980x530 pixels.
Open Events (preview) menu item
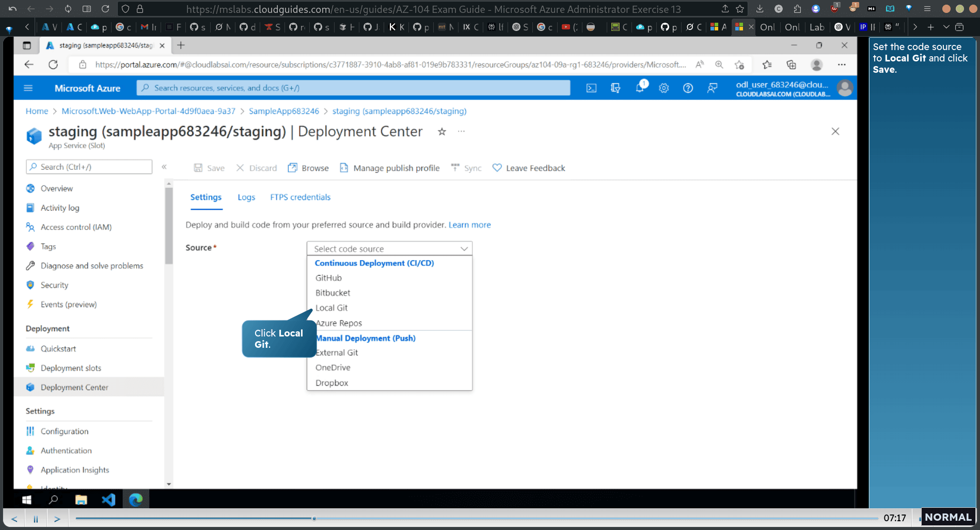(69, 304)
